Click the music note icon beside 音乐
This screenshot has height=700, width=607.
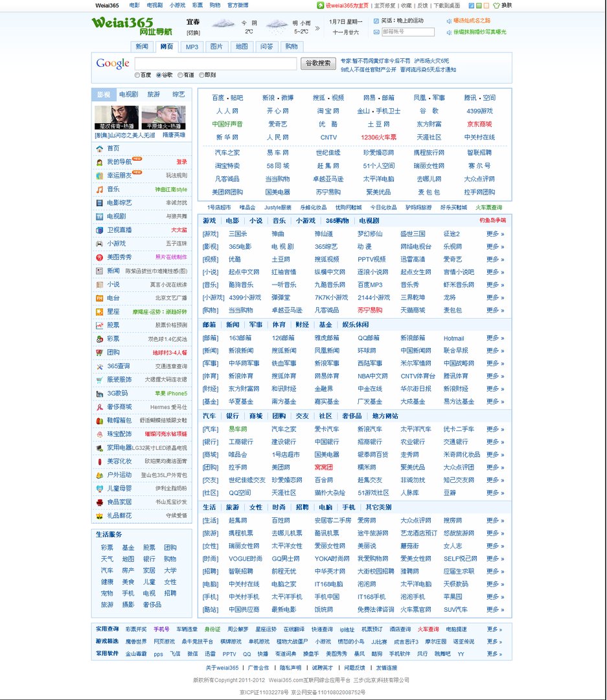pyautogui.click(x=100, y=189)
